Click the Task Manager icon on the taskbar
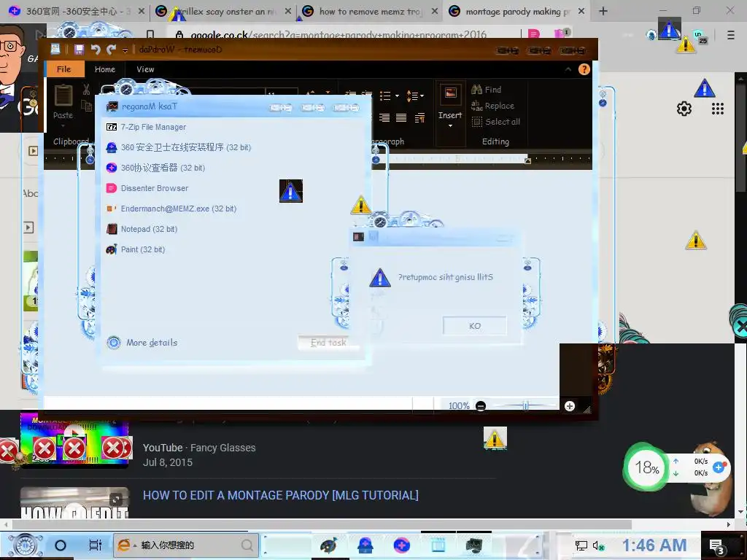The height and width of the screenshot is (560, 747). click(474, 545)
